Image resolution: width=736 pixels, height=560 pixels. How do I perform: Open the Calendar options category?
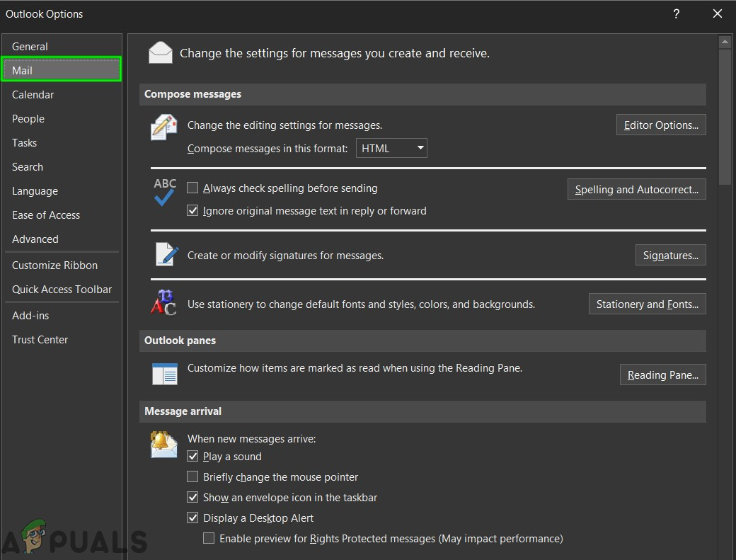(33, 95)
